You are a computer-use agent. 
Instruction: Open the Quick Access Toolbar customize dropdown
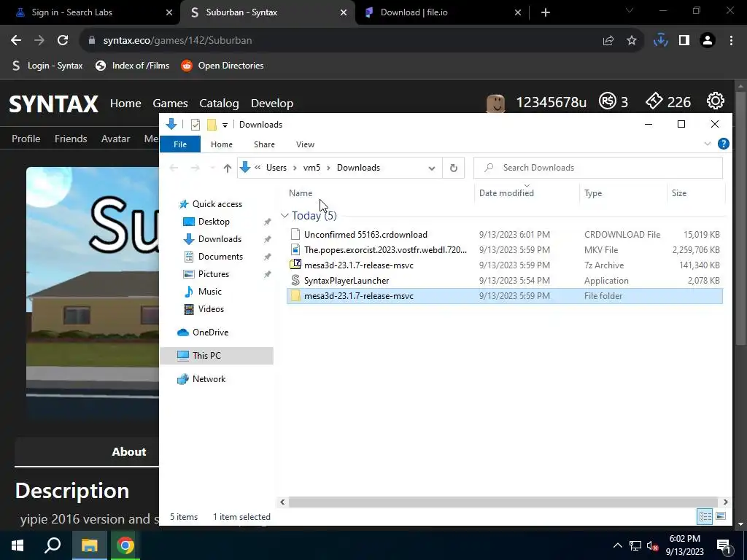225,125
